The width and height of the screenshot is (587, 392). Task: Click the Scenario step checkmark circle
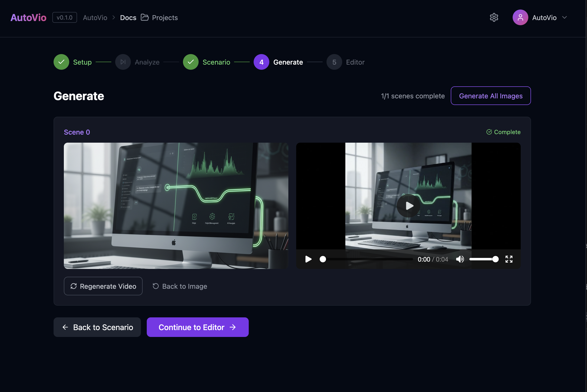click(x=191, y=62)
